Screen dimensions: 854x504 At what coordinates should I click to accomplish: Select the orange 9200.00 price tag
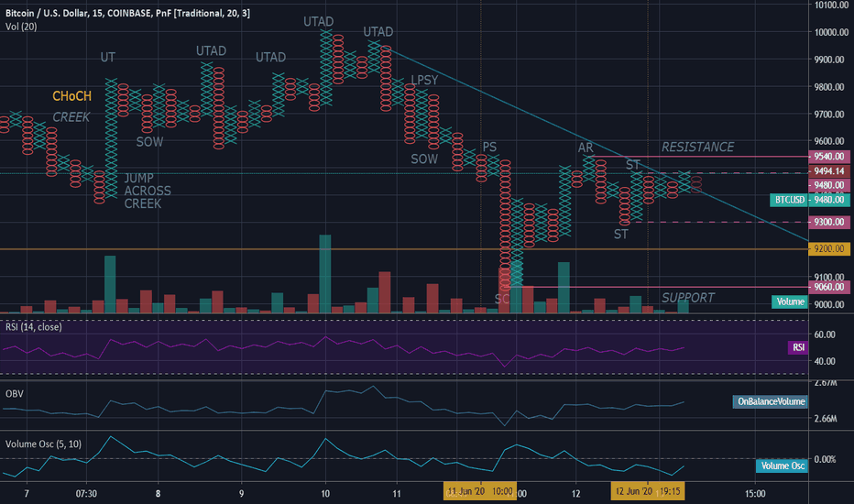829,249
